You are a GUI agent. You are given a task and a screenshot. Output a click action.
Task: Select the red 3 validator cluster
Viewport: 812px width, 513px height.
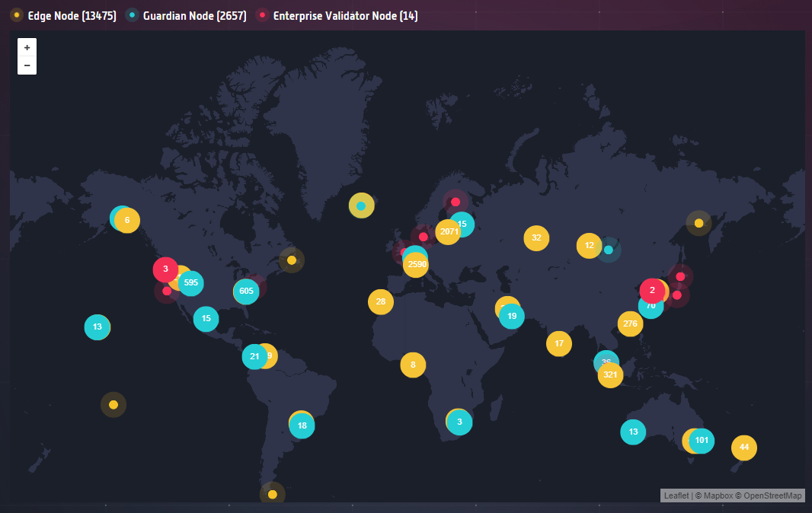click(x=165, y=269)
